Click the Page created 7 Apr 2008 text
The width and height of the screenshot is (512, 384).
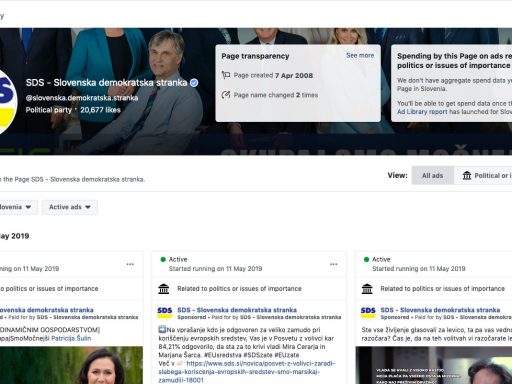[x=273, y=75]
